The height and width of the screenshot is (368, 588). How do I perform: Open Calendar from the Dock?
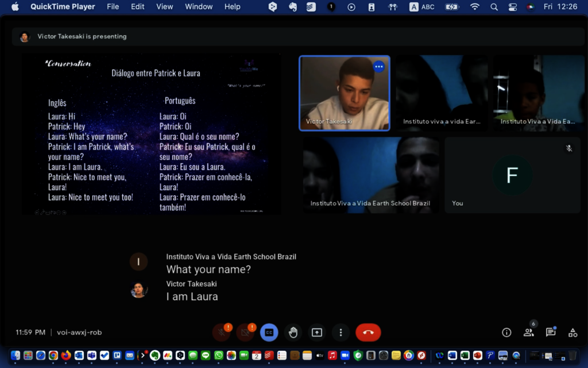[x=257, y=355]
